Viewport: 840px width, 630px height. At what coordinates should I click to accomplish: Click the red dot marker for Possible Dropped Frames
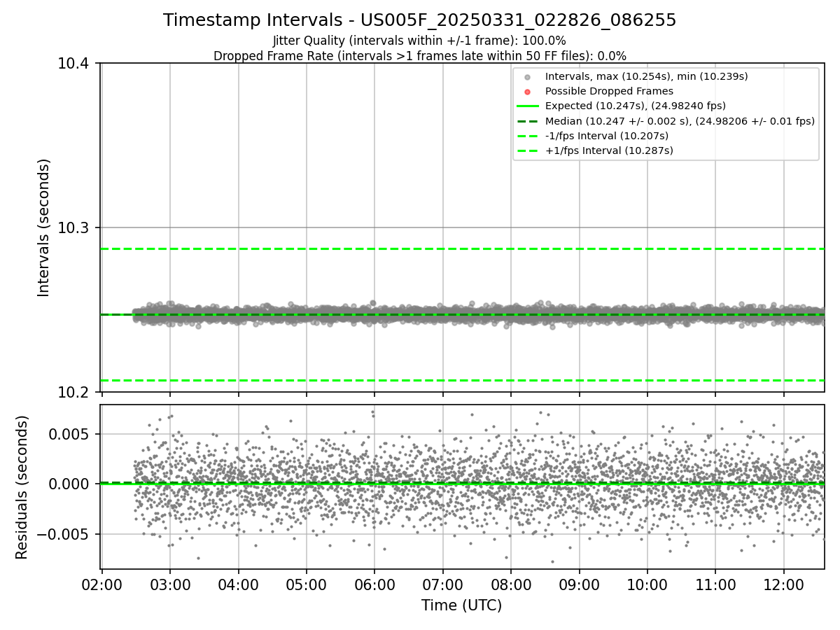tap(528, 92)
